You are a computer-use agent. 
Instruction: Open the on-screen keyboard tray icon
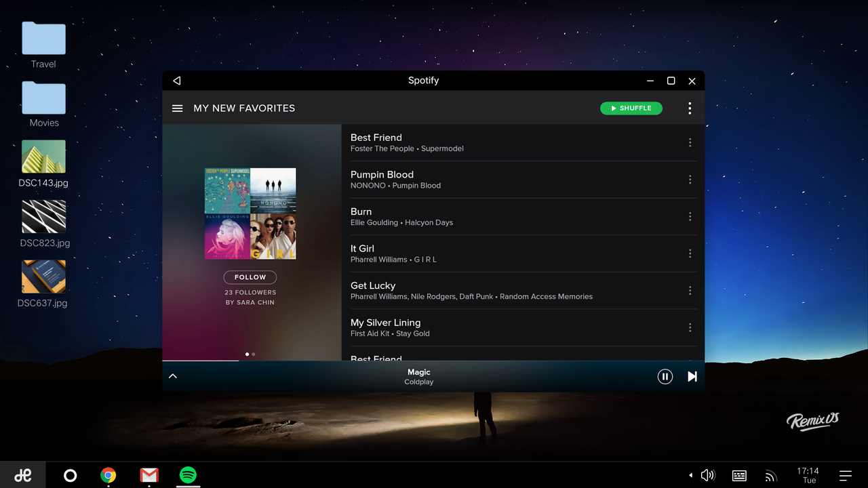[739, 476]
